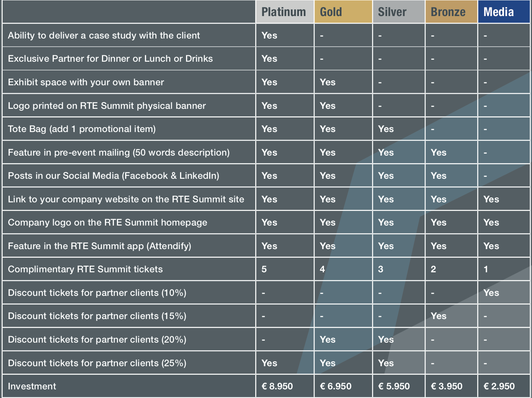Click Silver investment price € 5.950

tap(394, 386)
